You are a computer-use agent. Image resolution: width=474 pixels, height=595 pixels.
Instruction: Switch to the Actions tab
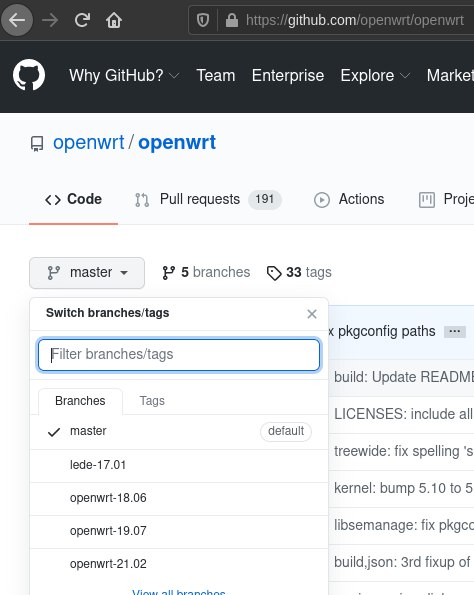point(349,200)
